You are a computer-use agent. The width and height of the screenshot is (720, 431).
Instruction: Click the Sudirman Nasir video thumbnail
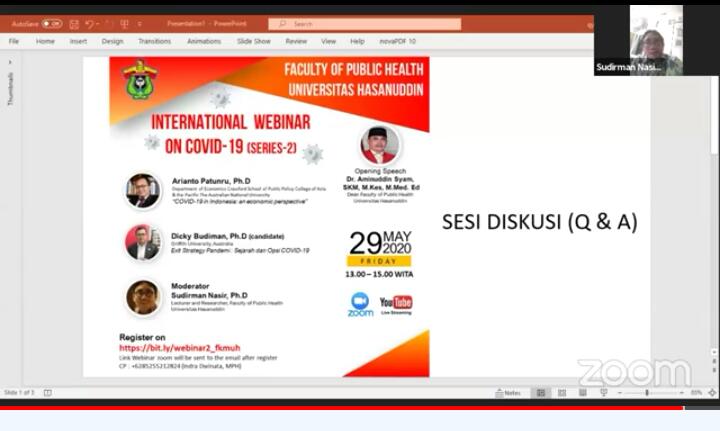tap(656, 40)
